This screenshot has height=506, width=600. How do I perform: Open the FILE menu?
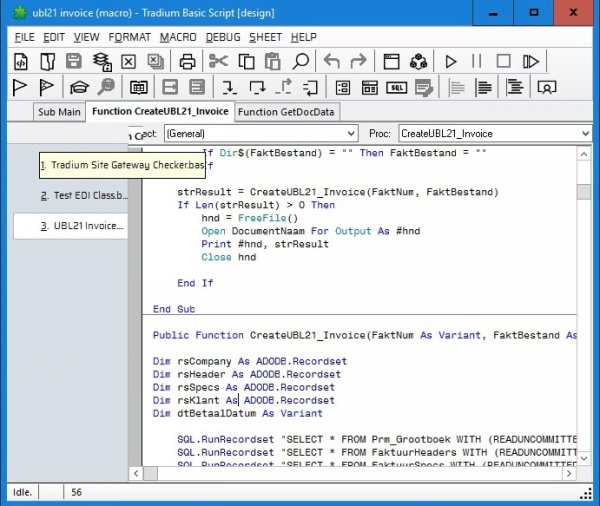click(24, 37)
